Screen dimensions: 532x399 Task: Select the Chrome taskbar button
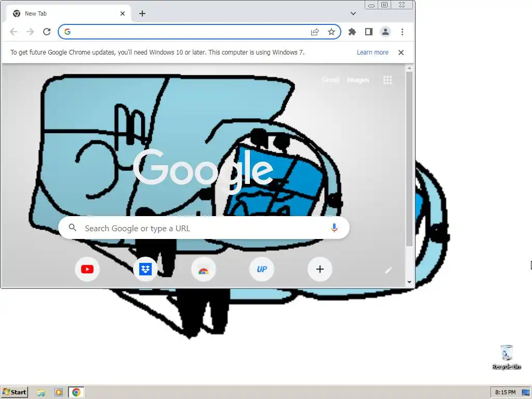76,393
